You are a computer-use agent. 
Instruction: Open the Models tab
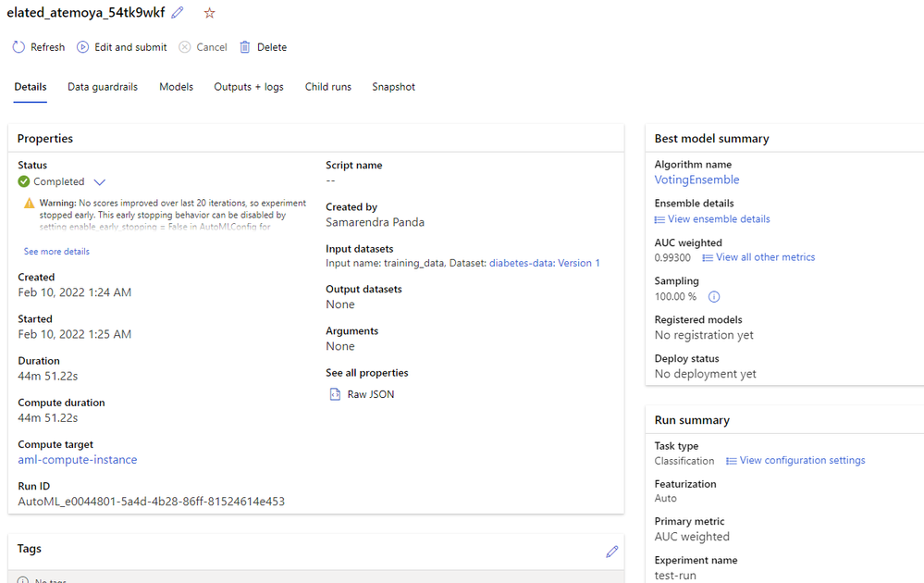(x=176, y=87)
